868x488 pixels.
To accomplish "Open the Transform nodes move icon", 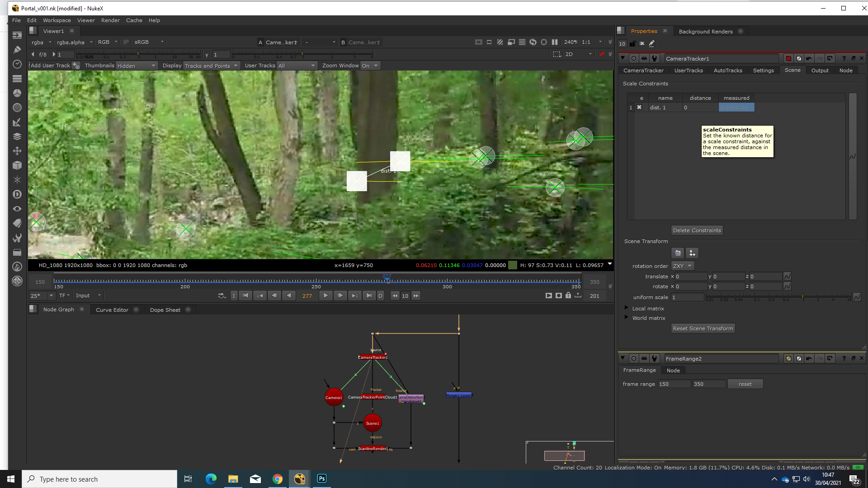I will point(17,151).
